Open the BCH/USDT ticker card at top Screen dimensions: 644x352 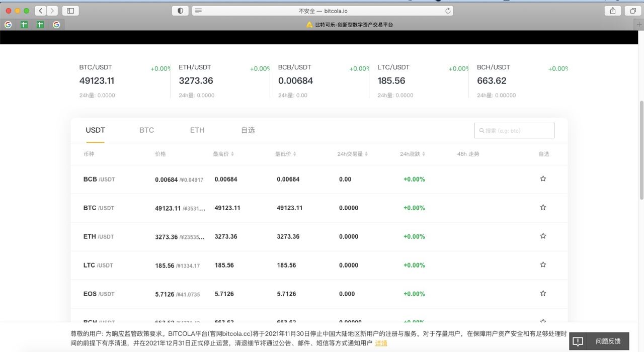click(522, 80)
